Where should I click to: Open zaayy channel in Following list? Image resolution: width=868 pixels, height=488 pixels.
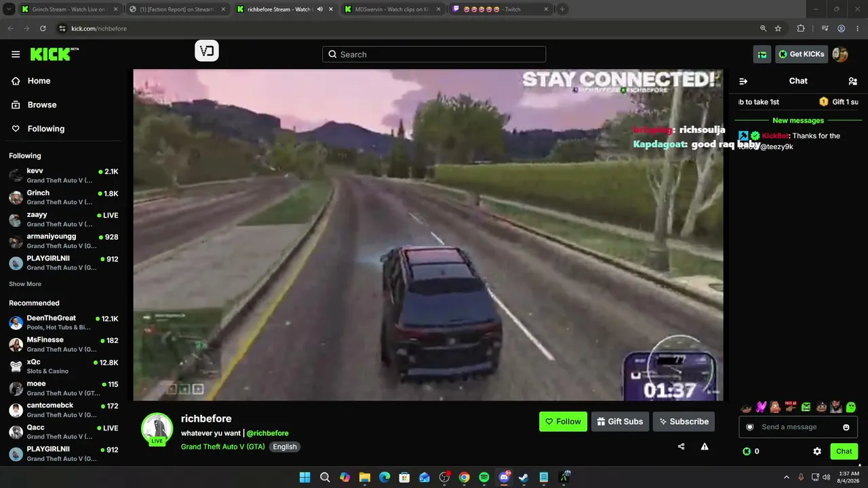64,219
